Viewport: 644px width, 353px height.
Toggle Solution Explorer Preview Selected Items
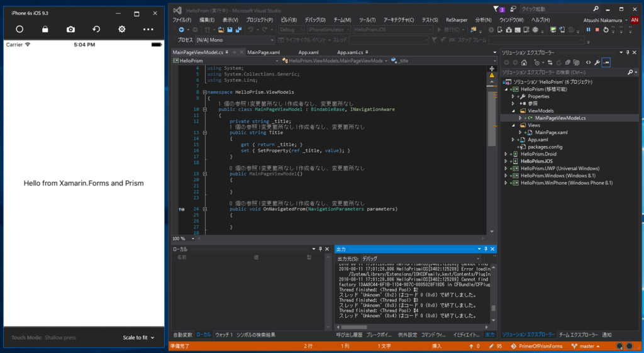click(606, 62)
